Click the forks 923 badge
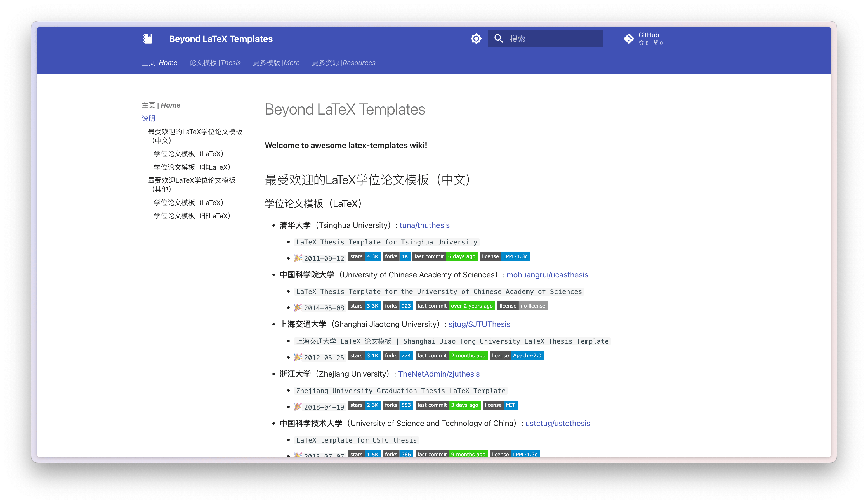 397,306
